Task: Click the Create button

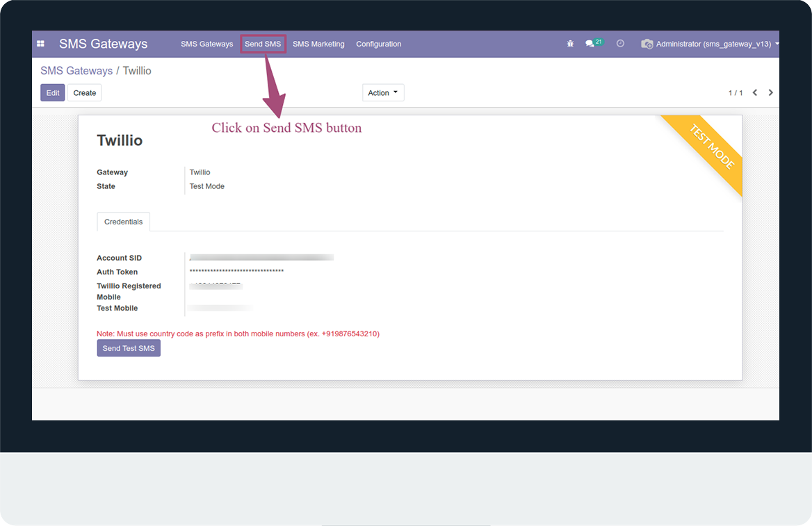Action: 84,92
